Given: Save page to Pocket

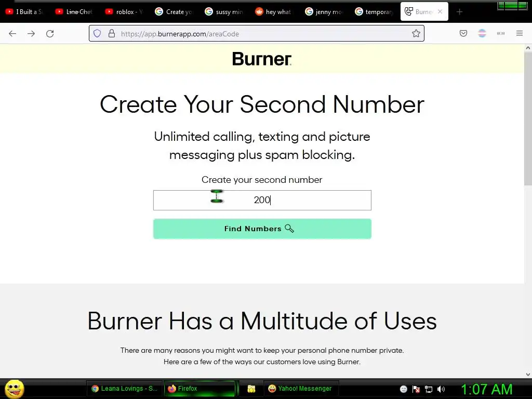Looking at the screenshot, I should (463, 33).
